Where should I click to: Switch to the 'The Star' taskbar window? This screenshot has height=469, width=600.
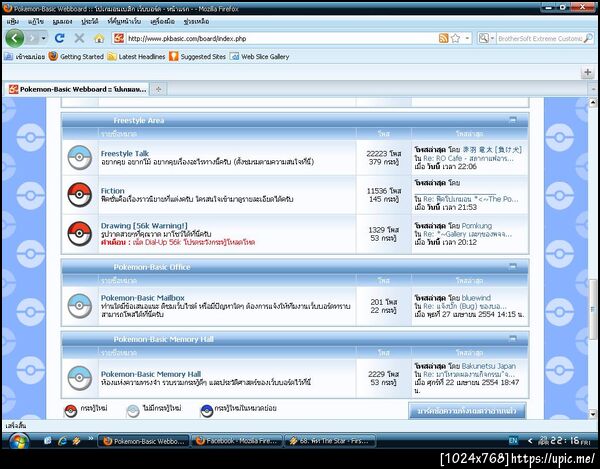tap(329, 441)
